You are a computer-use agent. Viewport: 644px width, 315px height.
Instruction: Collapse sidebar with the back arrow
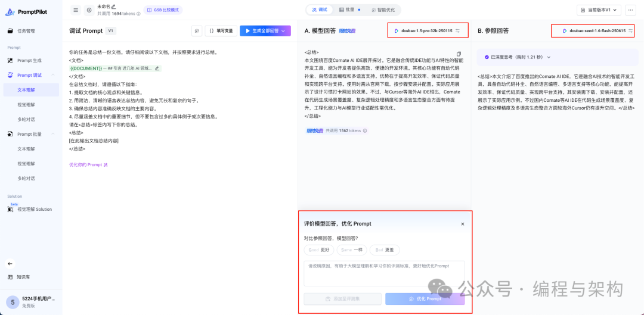pyautogui.click(x=10, y=264)
